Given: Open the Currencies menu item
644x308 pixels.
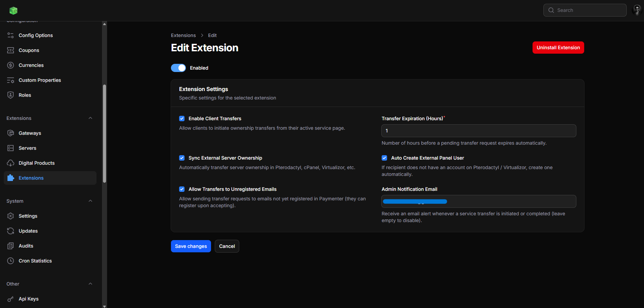Looking at the screenshot, I should coord(50,65).
